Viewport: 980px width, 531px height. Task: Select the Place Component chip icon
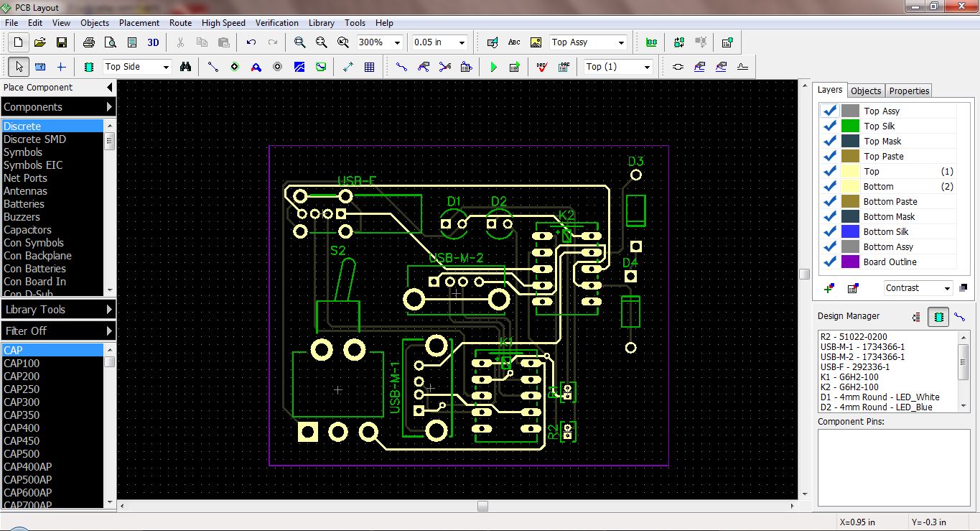(x=90, y=66)
